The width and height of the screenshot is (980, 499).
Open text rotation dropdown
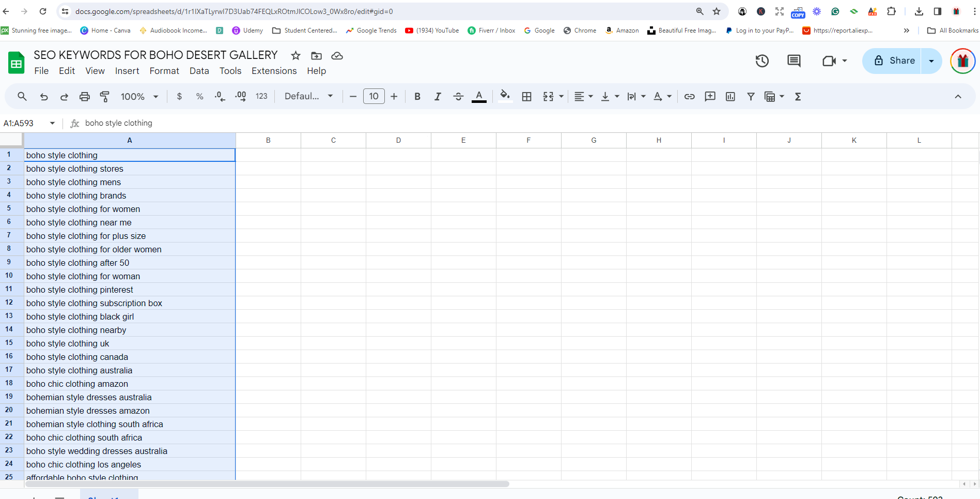point(662,96)
